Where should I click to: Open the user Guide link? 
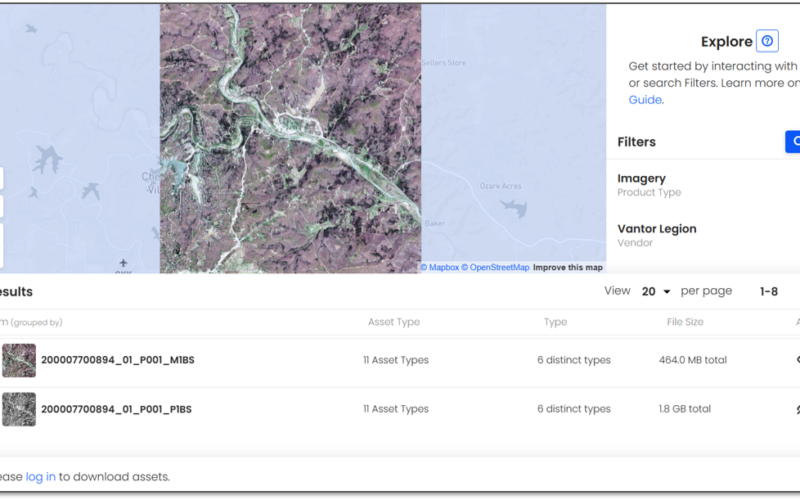pos(645,100)
